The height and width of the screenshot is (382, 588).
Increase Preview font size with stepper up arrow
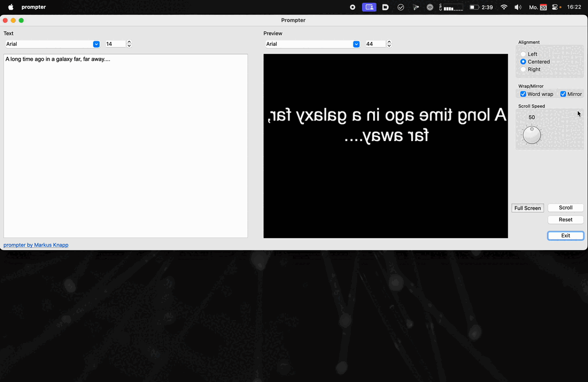pyautogui.click(x=389, y=42)
